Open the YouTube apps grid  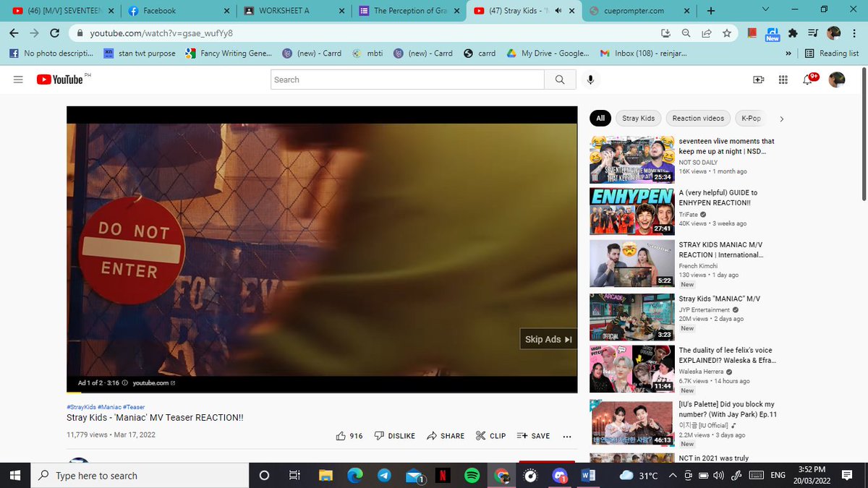coord(783,80)
